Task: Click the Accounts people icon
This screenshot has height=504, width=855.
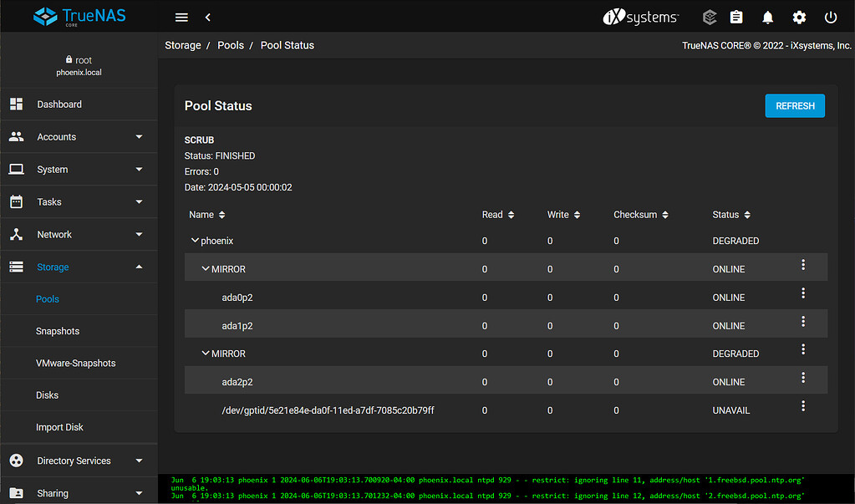Action: click(x=17, y=137)
